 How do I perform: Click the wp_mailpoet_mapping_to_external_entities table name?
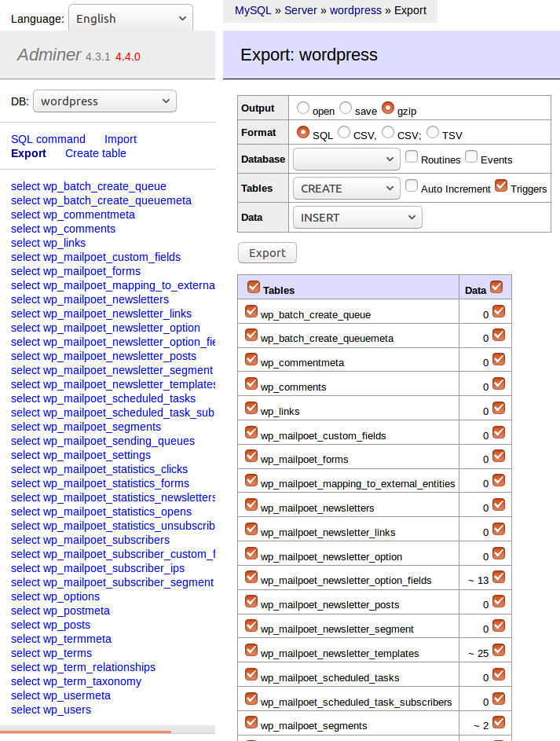[x=358, y=484]
